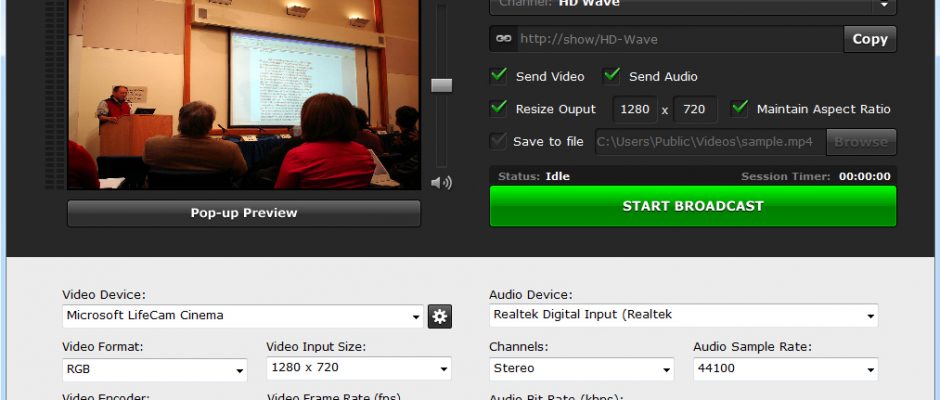
Task: Expand the Video Format RGB dropdown
Action: tap(155, 370)
